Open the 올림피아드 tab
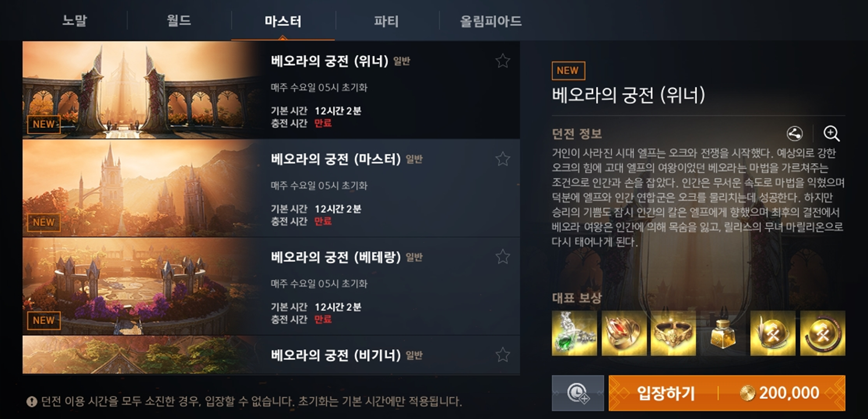868x419 pixels. point(491,21)
